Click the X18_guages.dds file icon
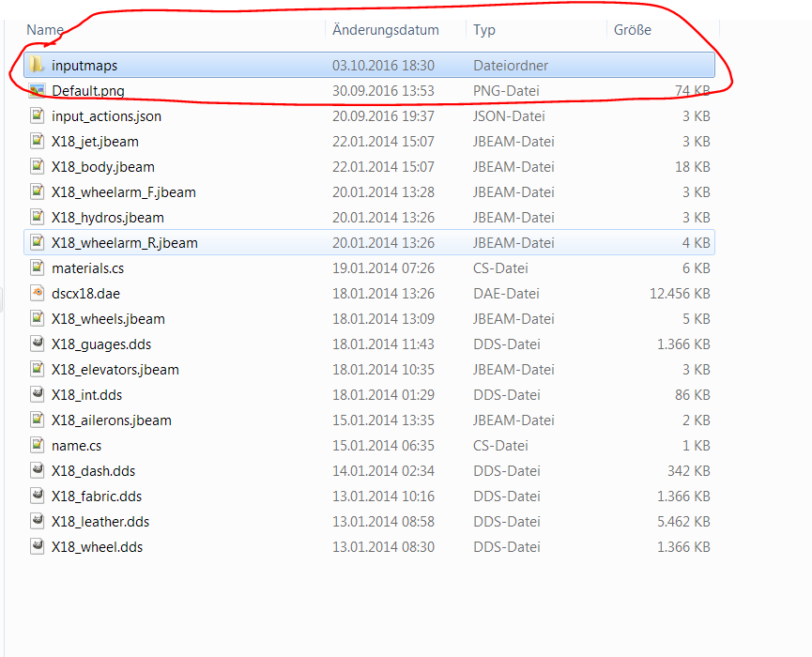812x657 pixels. click(x=37, y=344)
